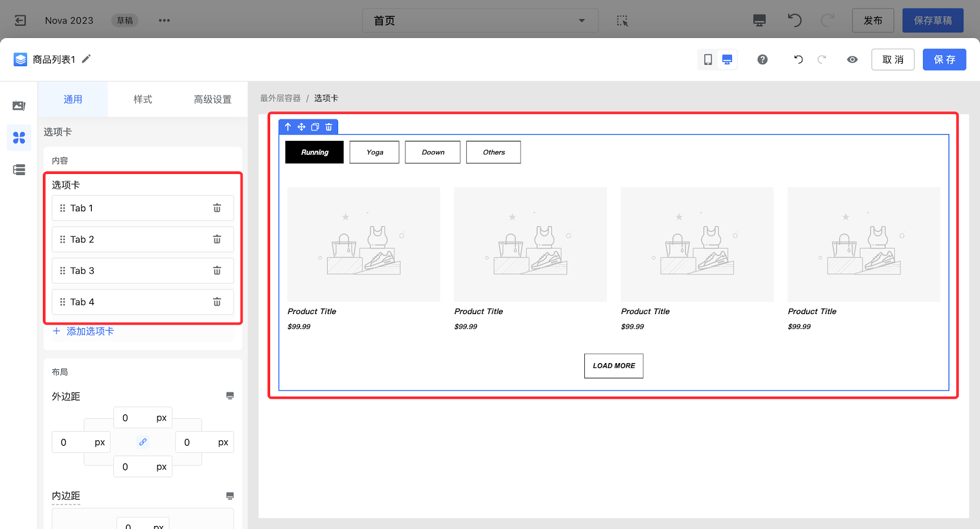This screenshot has width=980, height=529.
Task: Click the pencil icon to rename 商品列表1
Action: (x=86, y=59)
